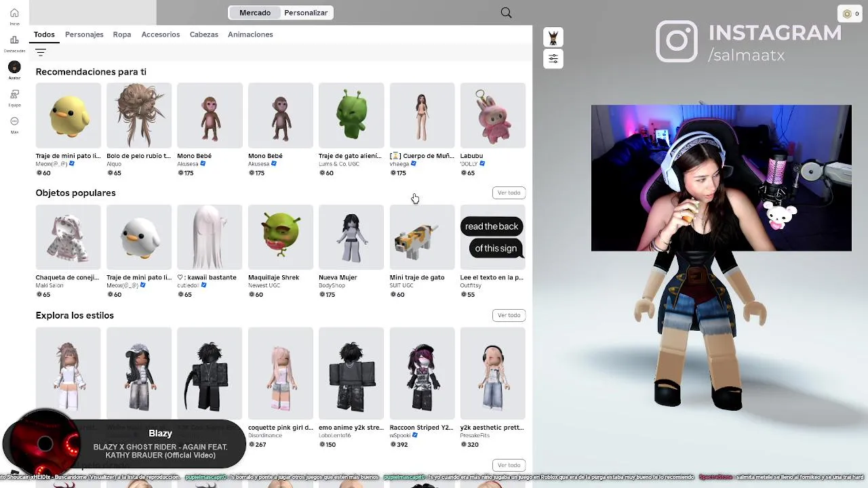
Task: Click the BodyShop creator name
Action: tap(332, 286)
